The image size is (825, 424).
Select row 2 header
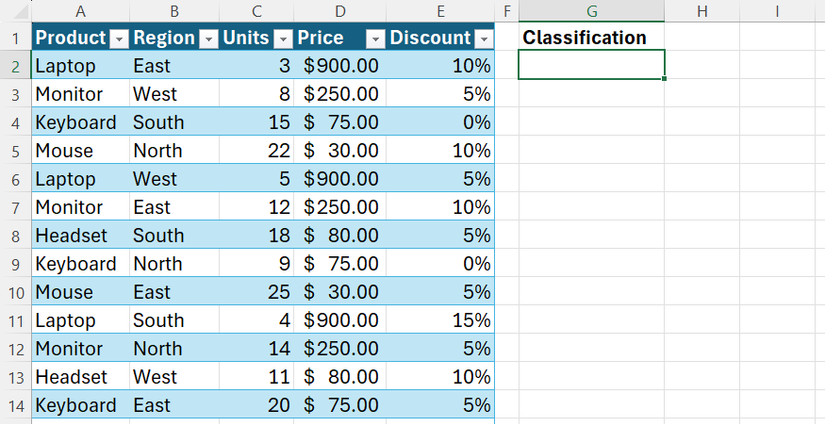tap(16, 66)
